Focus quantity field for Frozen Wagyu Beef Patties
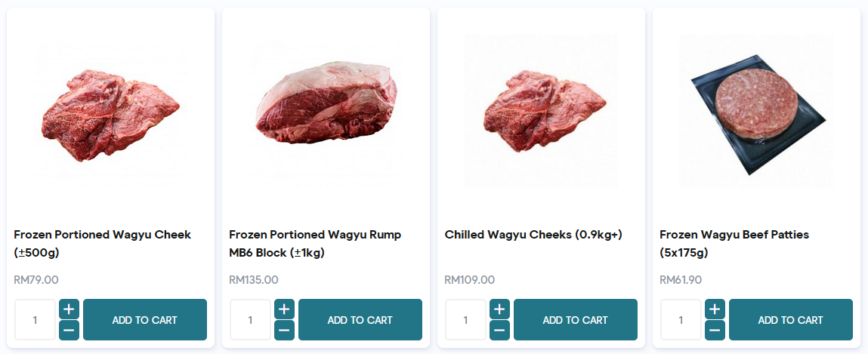Screen dimensions: 868x354 tap(681, 320)
